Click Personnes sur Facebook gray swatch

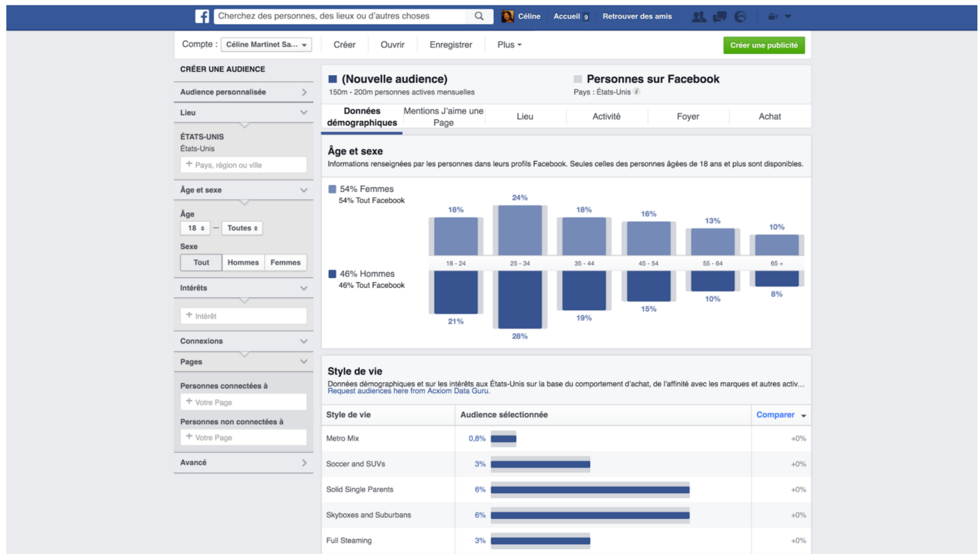click(577, 79)
